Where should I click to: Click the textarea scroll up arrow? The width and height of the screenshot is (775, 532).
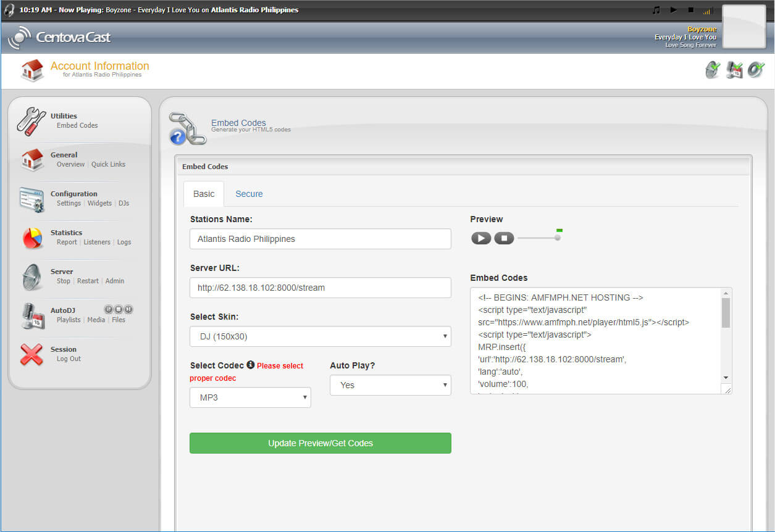(x=726, y=293)
